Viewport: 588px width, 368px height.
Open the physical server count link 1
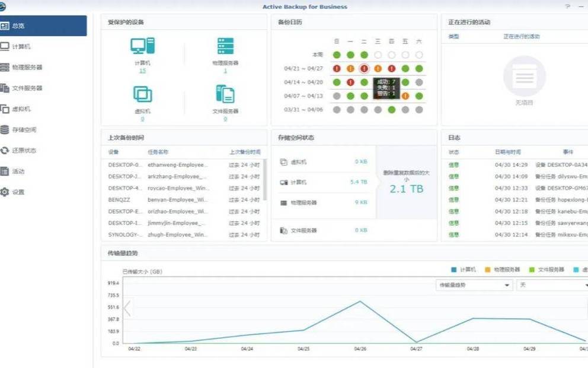click(225, 71)
